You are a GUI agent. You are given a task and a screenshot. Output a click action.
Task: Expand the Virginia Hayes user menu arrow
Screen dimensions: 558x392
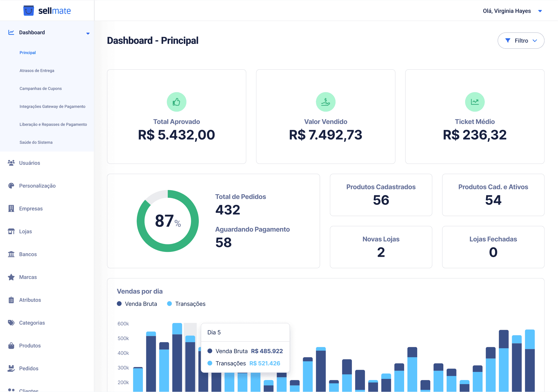[x=540, y=11]
